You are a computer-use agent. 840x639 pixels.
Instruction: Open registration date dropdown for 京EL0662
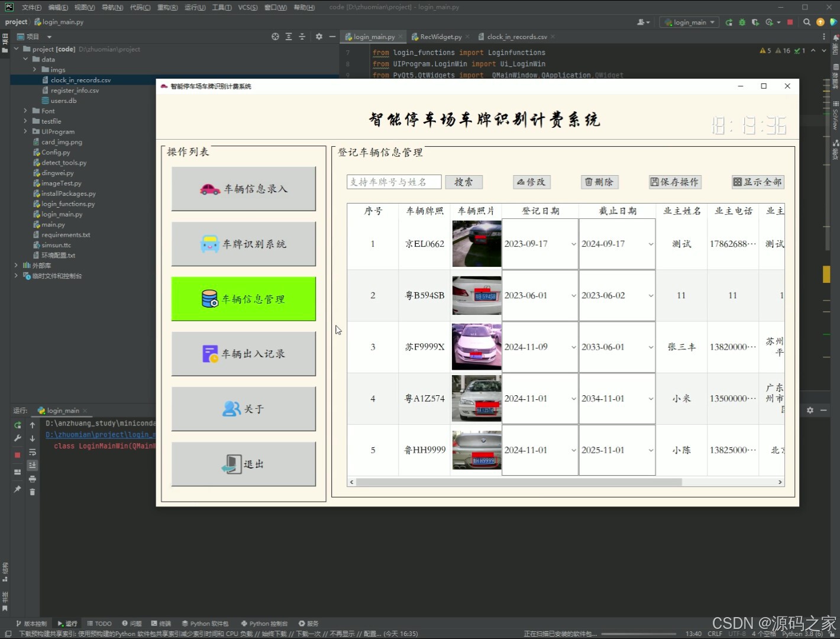coord(573,244)
